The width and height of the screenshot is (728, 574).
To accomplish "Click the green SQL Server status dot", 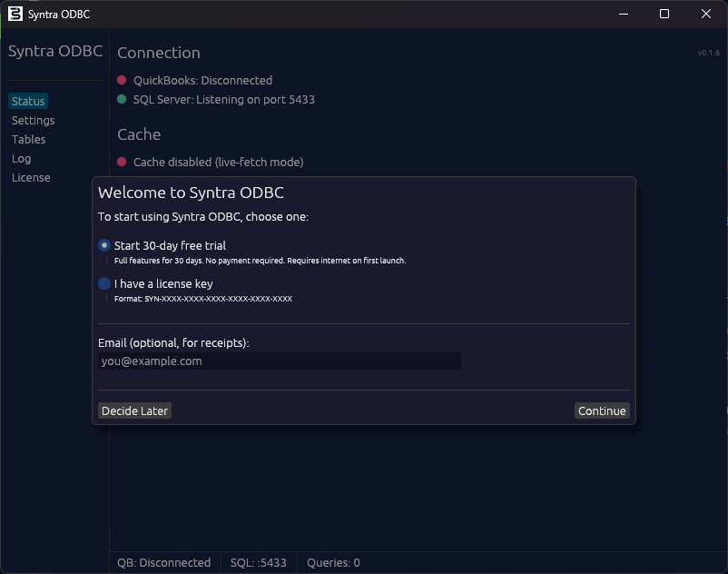I will (x=122, y=99).
